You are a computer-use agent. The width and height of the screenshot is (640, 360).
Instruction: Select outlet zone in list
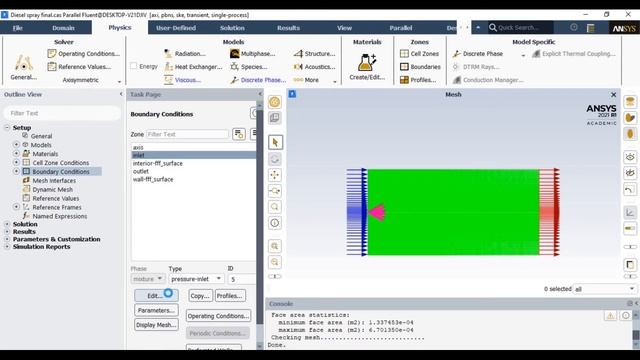click(193, 171)
